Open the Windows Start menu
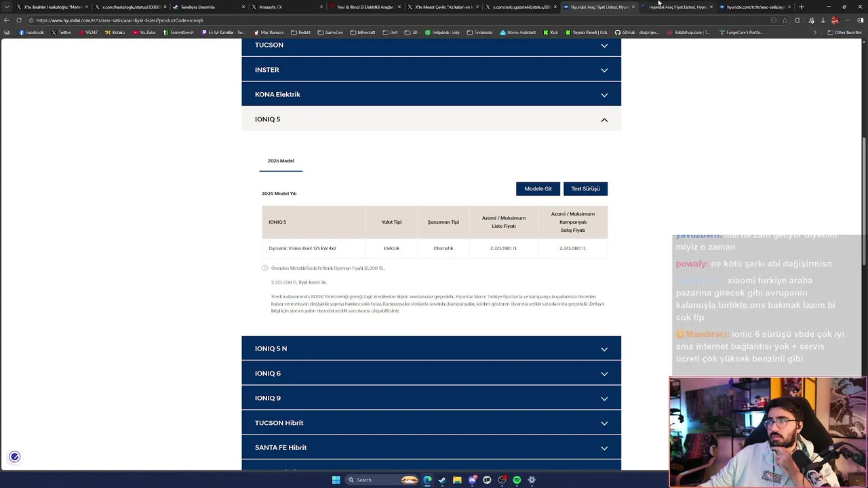Image resolution: width=868 pixels, height=488 pixels. point(336,480)
